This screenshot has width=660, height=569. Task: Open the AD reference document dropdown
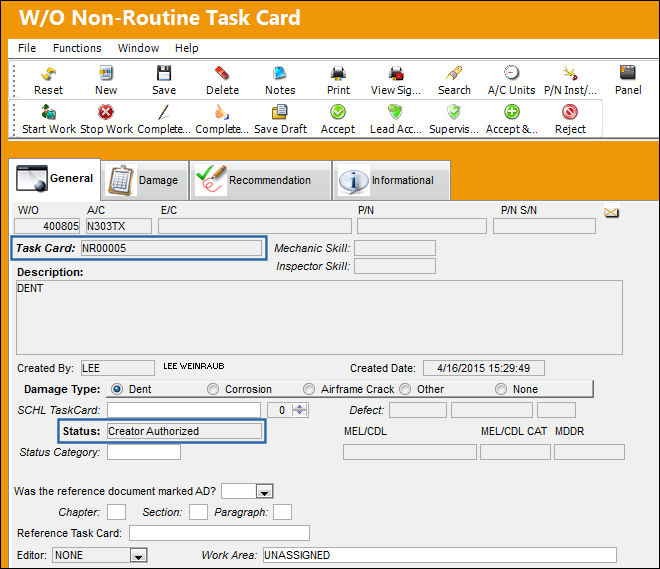pyautogui.click(x=264, y=492)
